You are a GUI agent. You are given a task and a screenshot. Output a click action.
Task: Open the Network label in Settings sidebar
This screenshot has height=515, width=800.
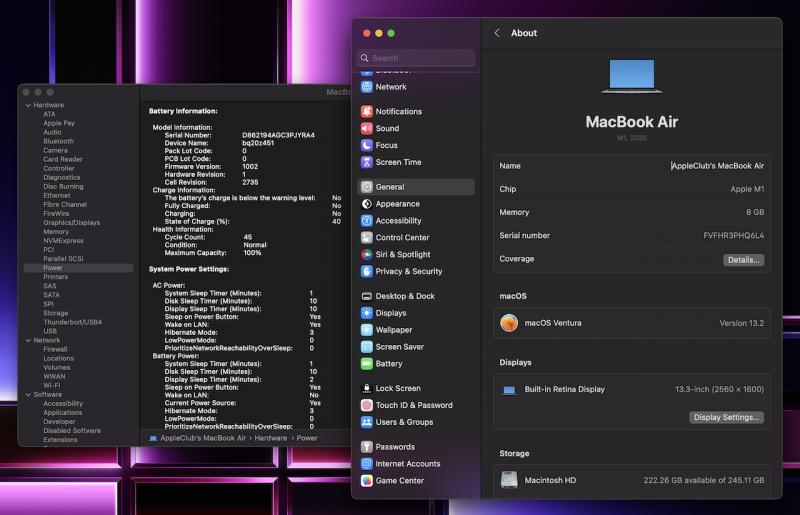(391, 87)
